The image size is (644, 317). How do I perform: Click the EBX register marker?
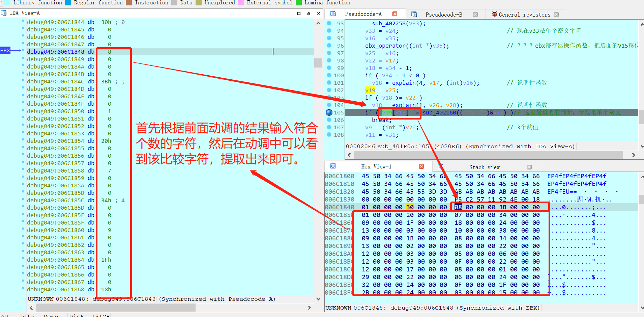[x=5, y=51]
